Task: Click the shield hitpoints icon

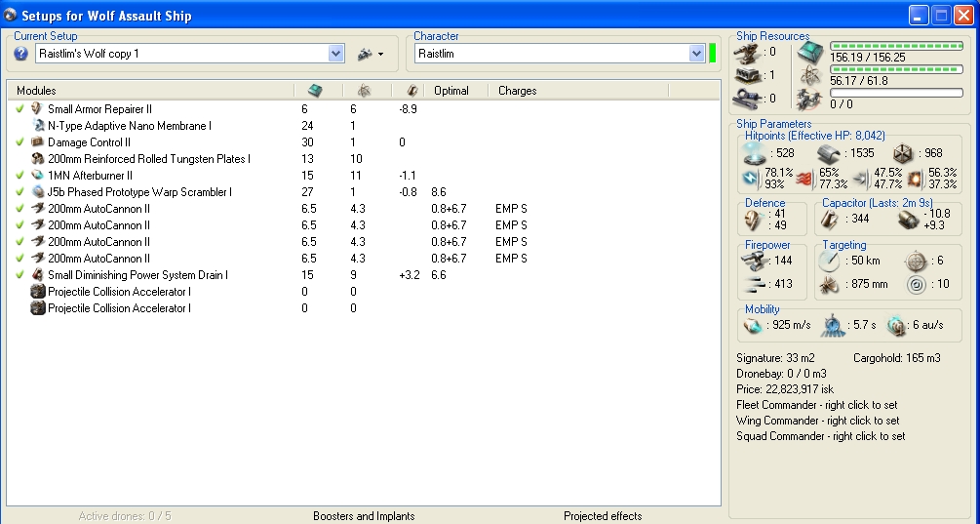Action: [755, 154]
